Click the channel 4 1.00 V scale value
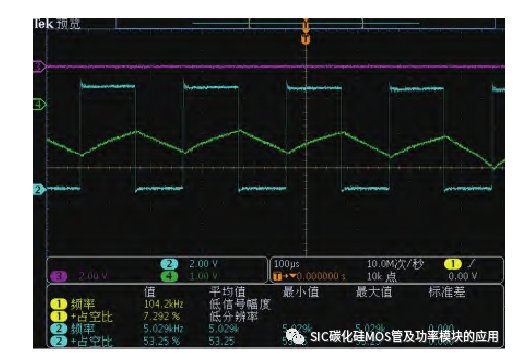The width and height of the screenshot is (516, 360). tap(204, 276)
